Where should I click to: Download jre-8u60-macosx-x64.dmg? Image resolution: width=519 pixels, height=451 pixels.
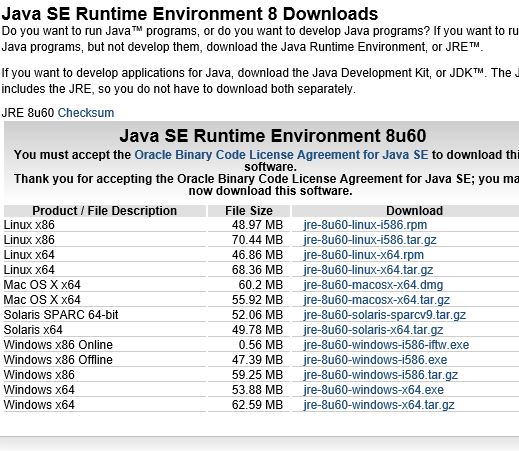click(x=373, y=285)
